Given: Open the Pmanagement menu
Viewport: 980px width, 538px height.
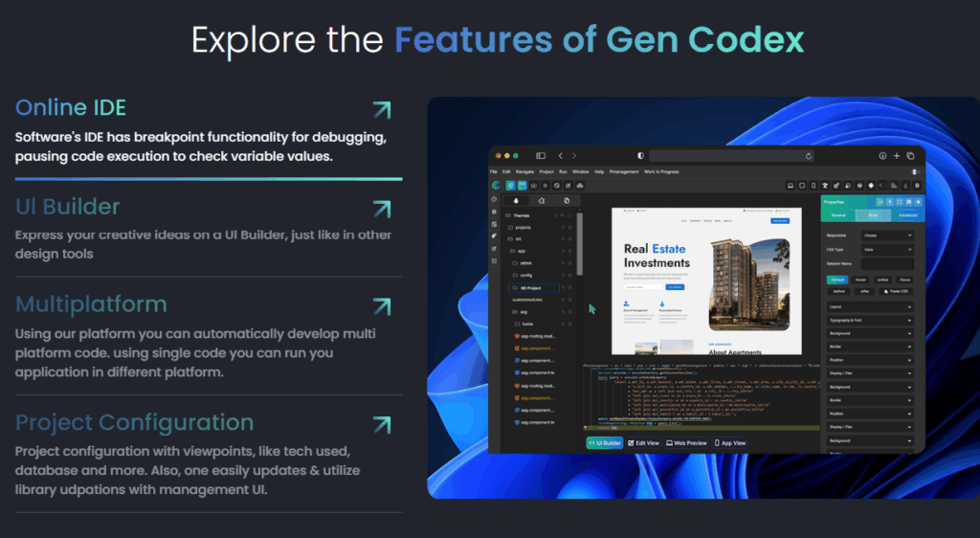Looking at the screenshot, I should click(x=624, y=172).
